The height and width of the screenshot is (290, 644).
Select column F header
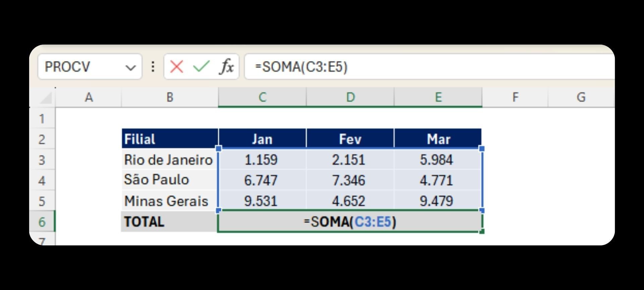click(515, 97)
